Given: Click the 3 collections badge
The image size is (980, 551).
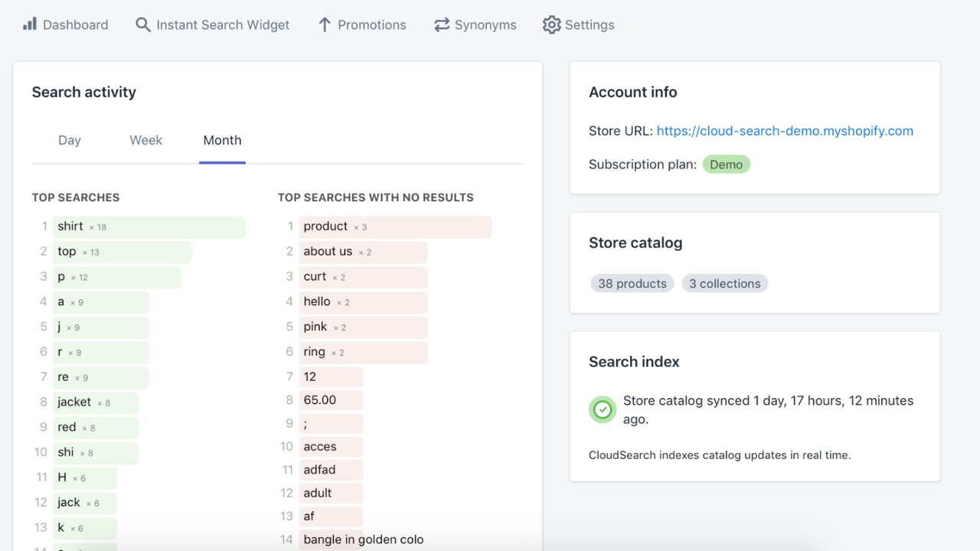Looking at the screenshot, I should pos(724,283).
